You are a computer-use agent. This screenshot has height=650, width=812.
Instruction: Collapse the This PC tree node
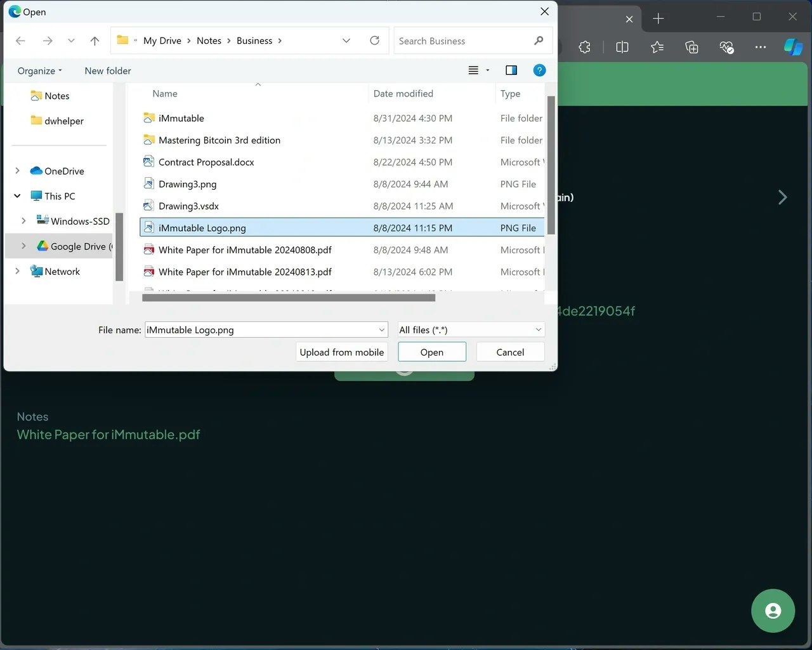[x=17, y=196]
